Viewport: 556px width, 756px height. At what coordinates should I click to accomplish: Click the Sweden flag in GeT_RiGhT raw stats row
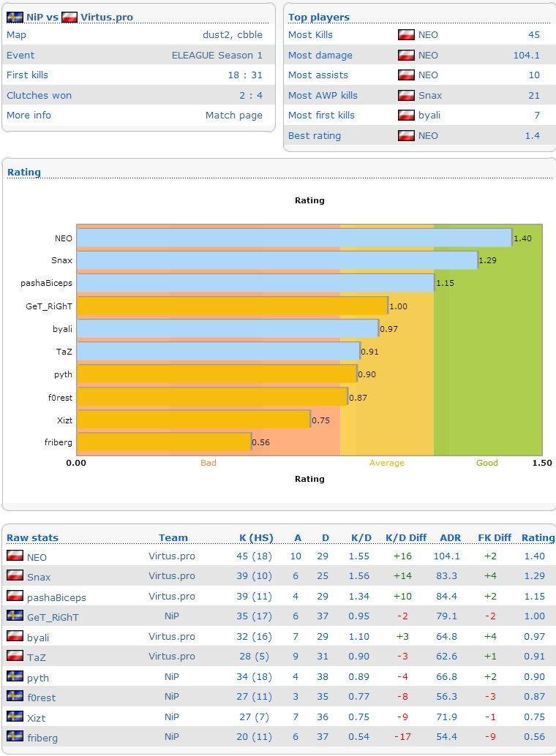click(15, 616)
